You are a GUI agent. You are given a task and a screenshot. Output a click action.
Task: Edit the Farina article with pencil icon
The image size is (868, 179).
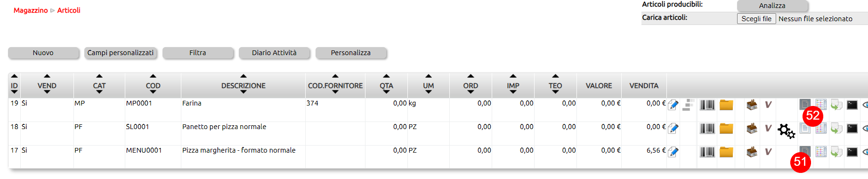pyautogui.click(x=673, y=105)
